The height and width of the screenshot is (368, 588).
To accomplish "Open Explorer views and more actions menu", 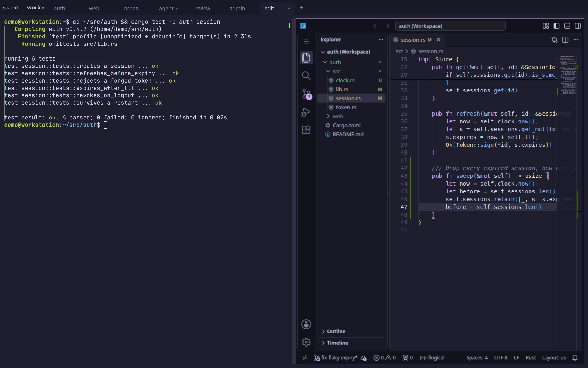I will pyautogui.click(x=381, y=39).
